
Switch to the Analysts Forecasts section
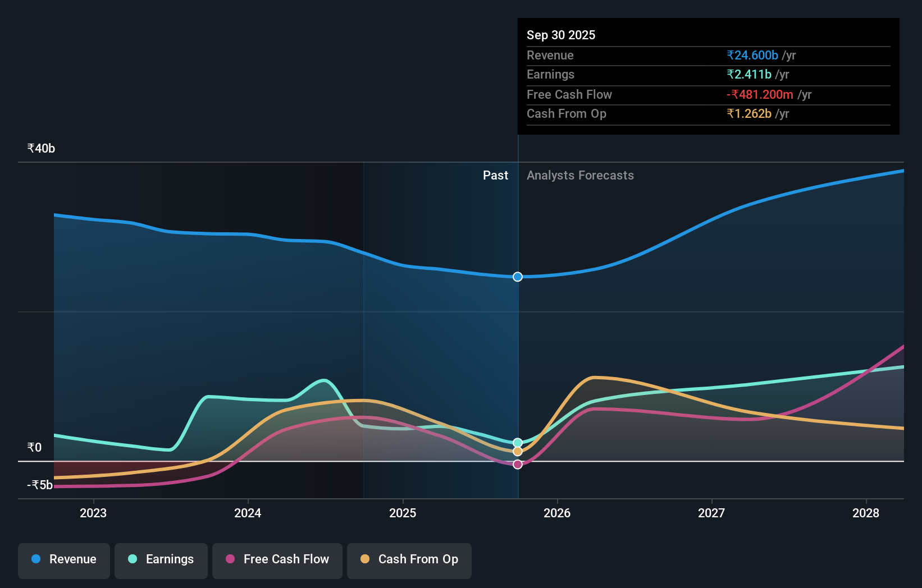point(580,175)
